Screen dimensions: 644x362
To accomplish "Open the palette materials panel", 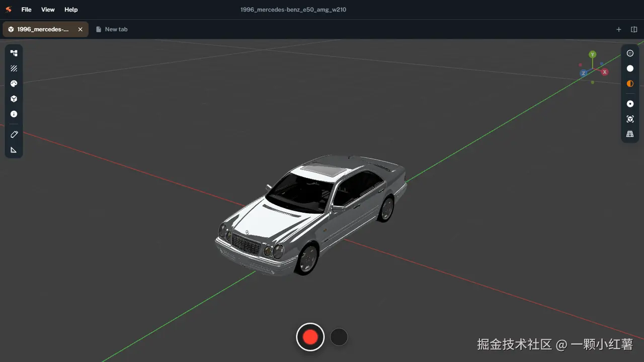I will click(14, 83).
